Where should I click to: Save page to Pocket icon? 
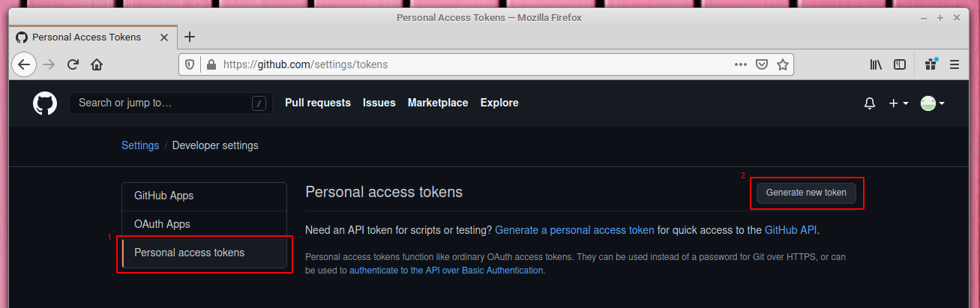pyautogui.click(x=762, y=64)
